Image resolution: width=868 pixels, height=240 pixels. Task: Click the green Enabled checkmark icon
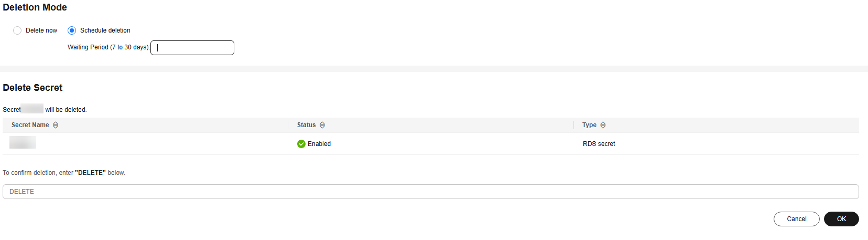click(x=301, y=144)
